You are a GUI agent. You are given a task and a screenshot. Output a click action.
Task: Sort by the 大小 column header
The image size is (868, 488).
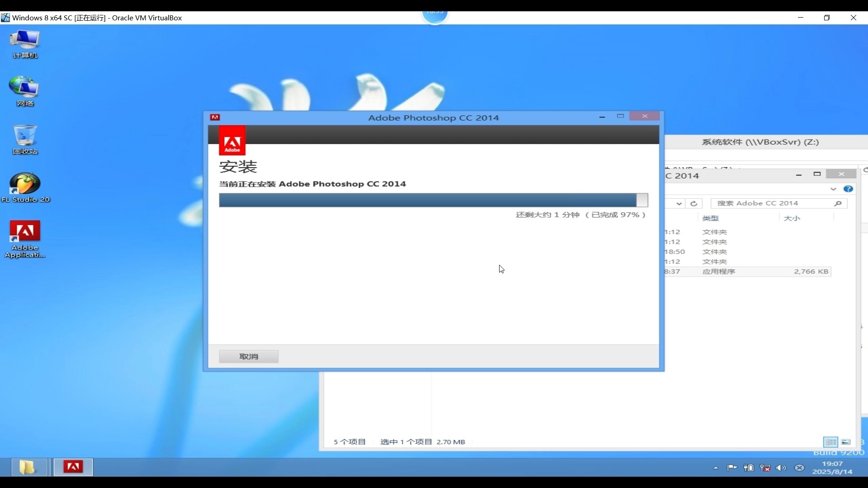(792, 218)
